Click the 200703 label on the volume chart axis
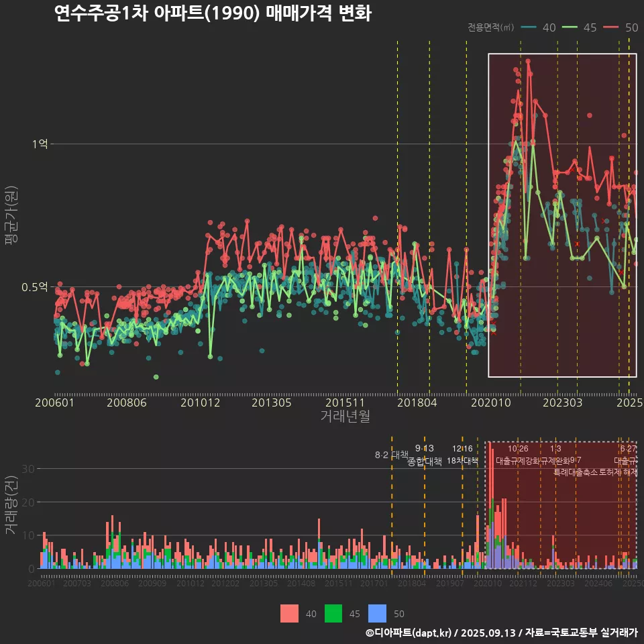Image resolution: width=644 pixels, height=644 pixels. tap(76, 583)
